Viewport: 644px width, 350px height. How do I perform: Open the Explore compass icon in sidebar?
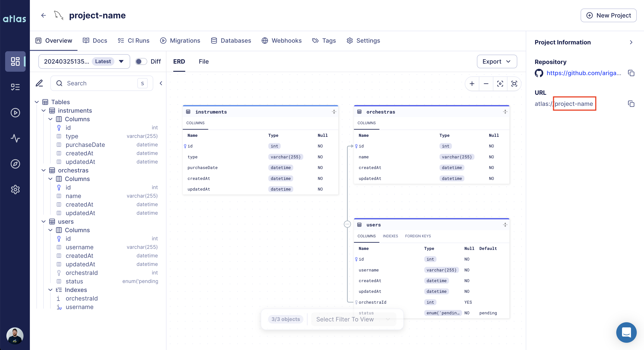[x=15, y=164]
